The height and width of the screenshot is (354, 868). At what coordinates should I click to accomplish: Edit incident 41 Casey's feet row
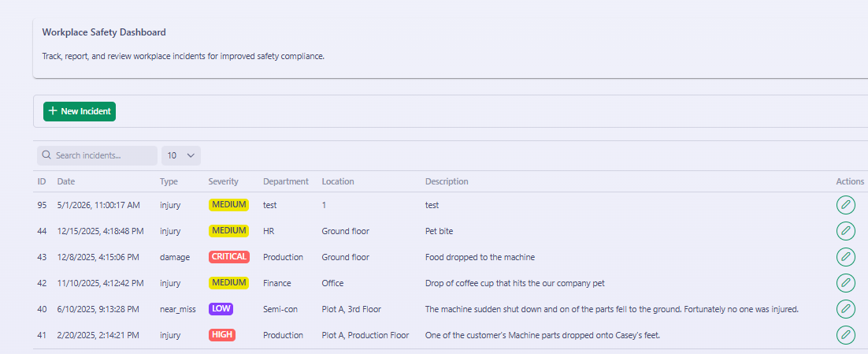coord(845,334)
